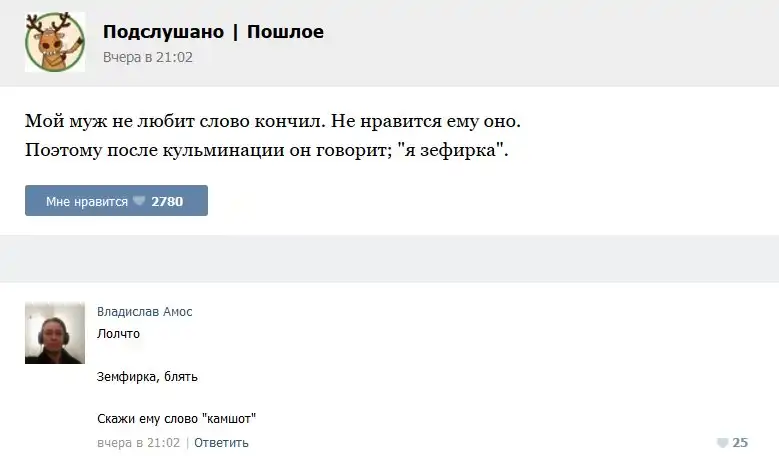Like the comment using its heart icon
The height and width of the screenshot is (456, 779).
[x=722, y=443]
